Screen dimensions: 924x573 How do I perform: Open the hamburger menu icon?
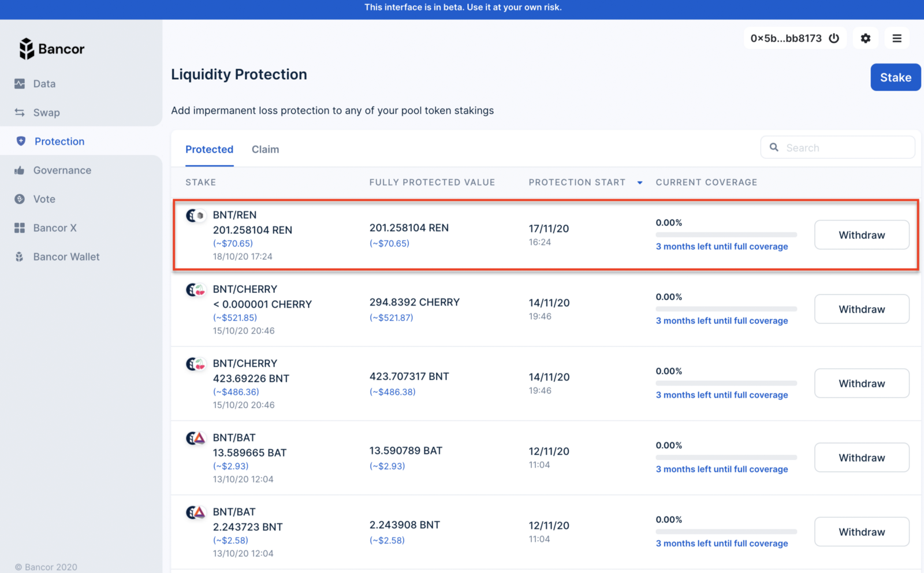click(897, 38)
